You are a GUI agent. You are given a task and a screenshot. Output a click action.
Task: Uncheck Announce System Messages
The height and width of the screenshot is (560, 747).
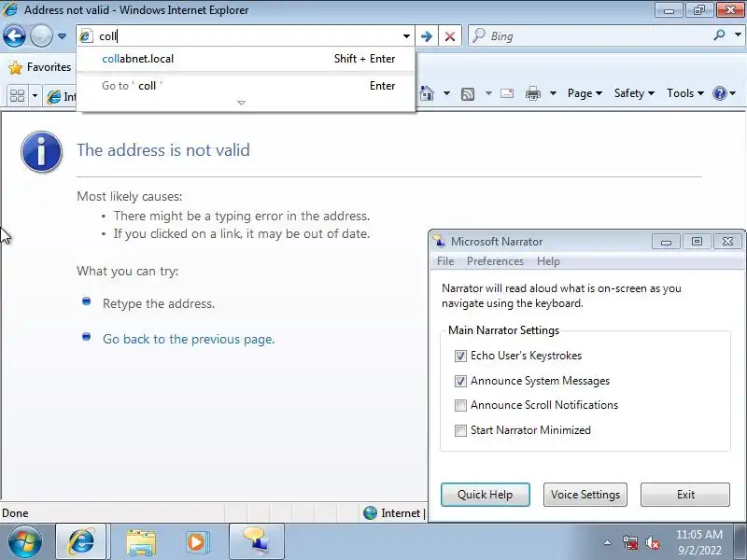[460, 381]
